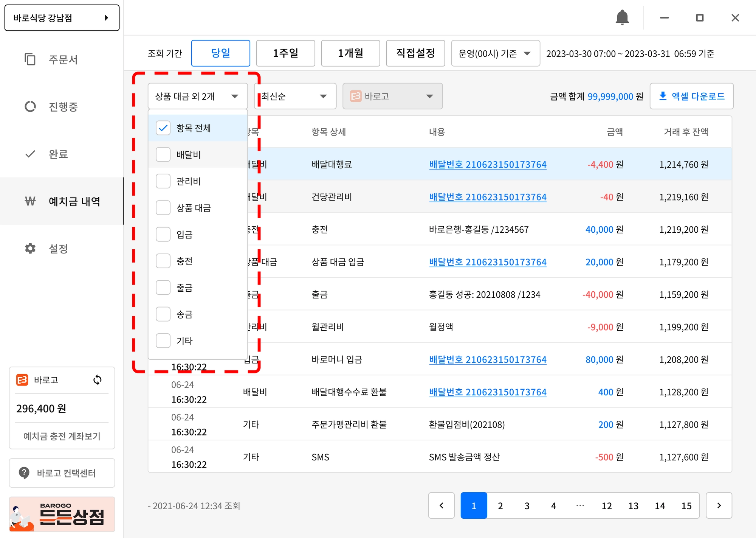Open the 최신순 sort dropdown
The width and height of the screenshot is (756, 538).
[295, 96]
